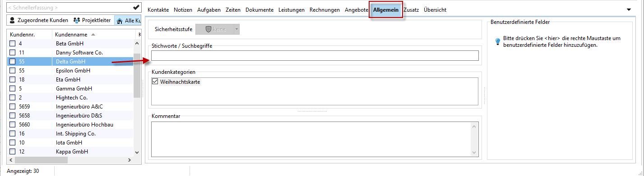The height and width of the screenshot is (176, 644).
Task: Switch to the Projektleiter tab
Action: [92, 20]
